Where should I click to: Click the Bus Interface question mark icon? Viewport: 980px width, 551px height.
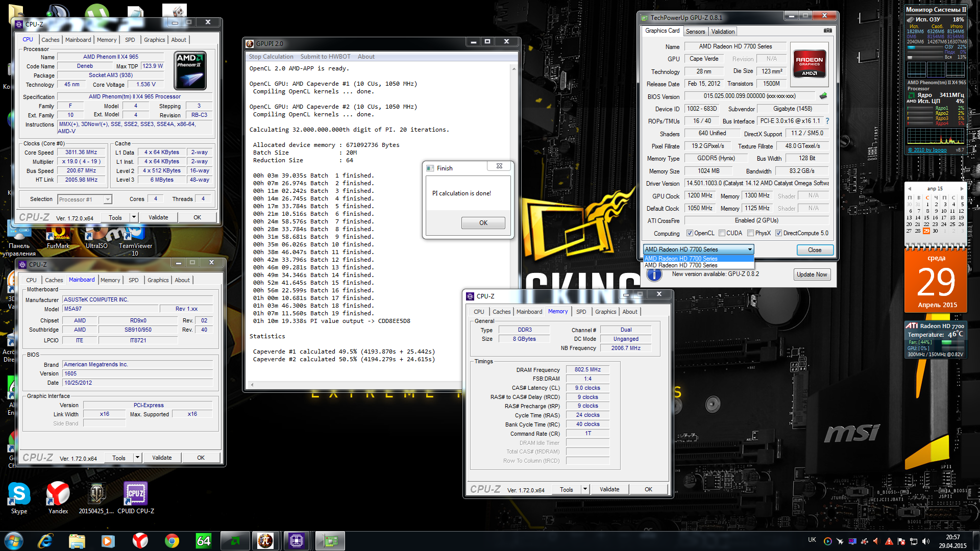(827, 121)
